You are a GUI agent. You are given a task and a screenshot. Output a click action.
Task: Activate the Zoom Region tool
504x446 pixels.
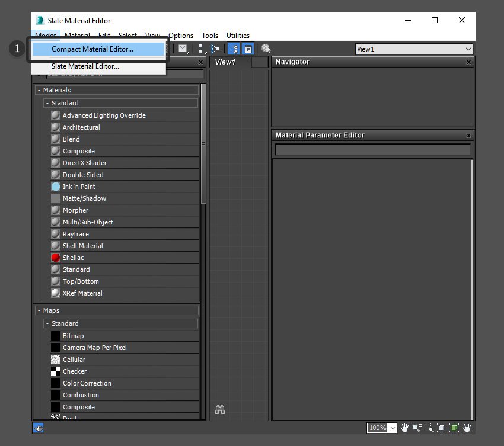[x=429, y=428]
